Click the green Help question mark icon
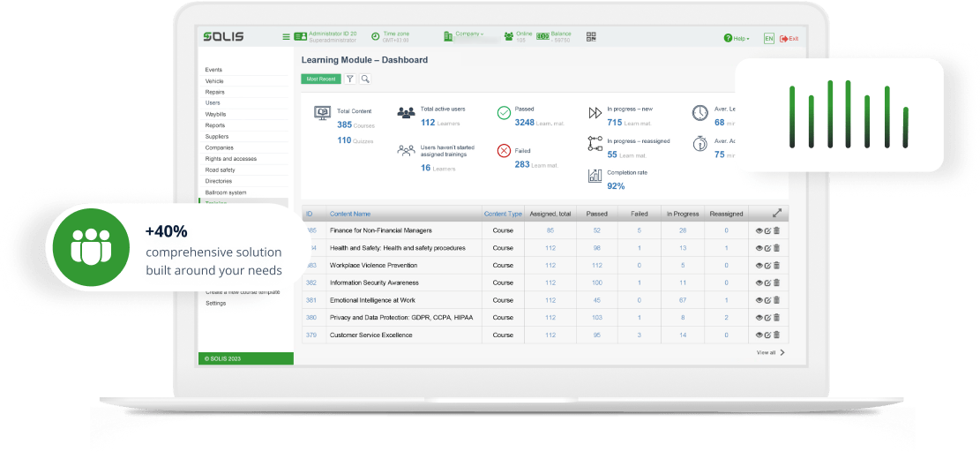Screen dimensions: 980x452 (x=728, y=38)
